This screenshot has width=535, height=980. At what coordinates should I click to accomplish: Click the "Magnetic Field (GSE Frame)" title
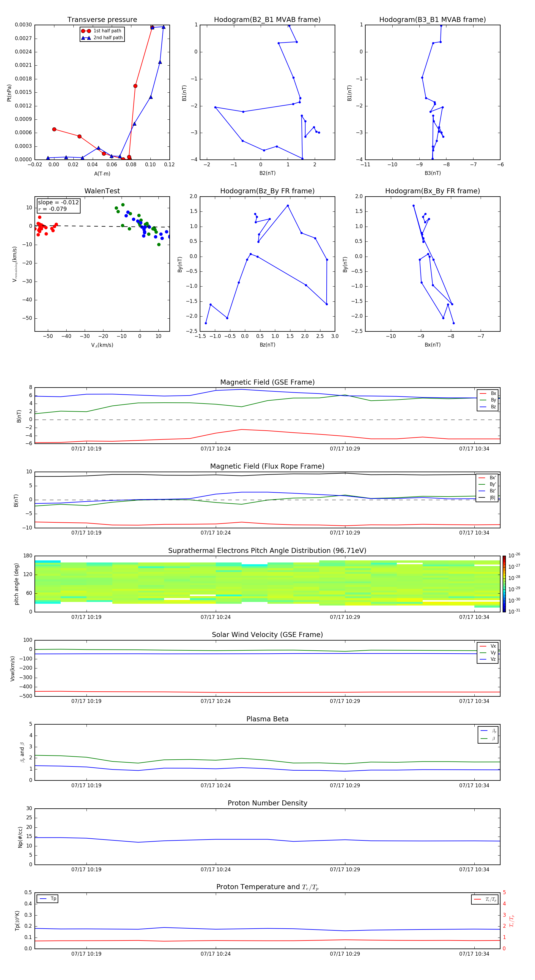click(x=267, y=382)
